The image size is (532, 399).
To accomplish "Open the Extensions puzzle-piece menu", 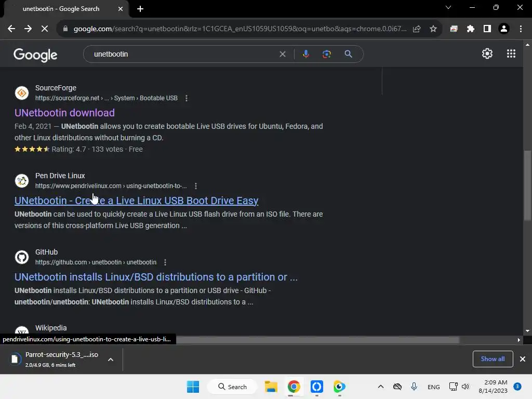I will pos(471,29).
